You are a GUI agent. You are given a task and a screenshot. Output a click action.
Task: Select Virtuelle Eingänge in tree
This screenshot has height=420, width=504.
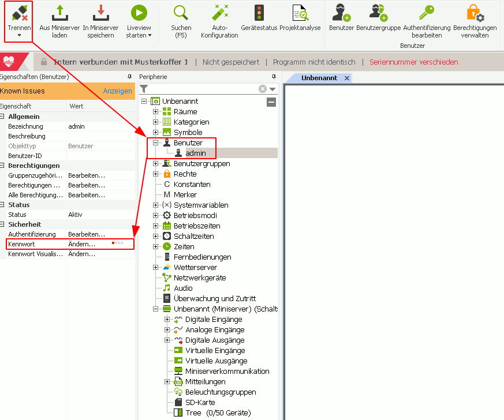[x=215, y=350]
